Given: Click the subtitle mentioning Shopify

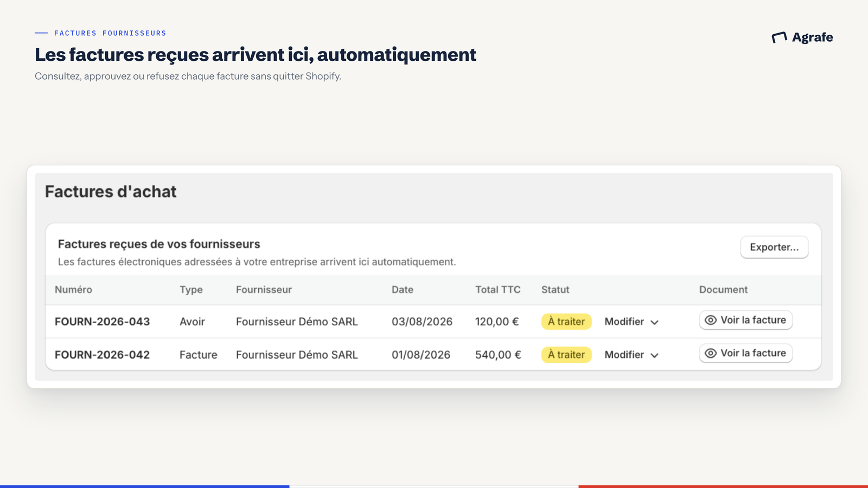Looking at the screenshot, I should click(188, 76).
